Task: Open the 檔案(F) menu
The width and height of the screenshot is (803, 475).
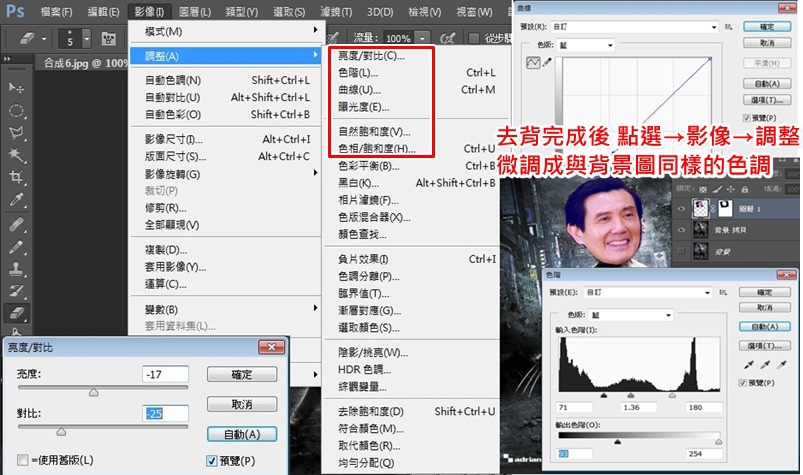Action: click(x=56, y=11)
